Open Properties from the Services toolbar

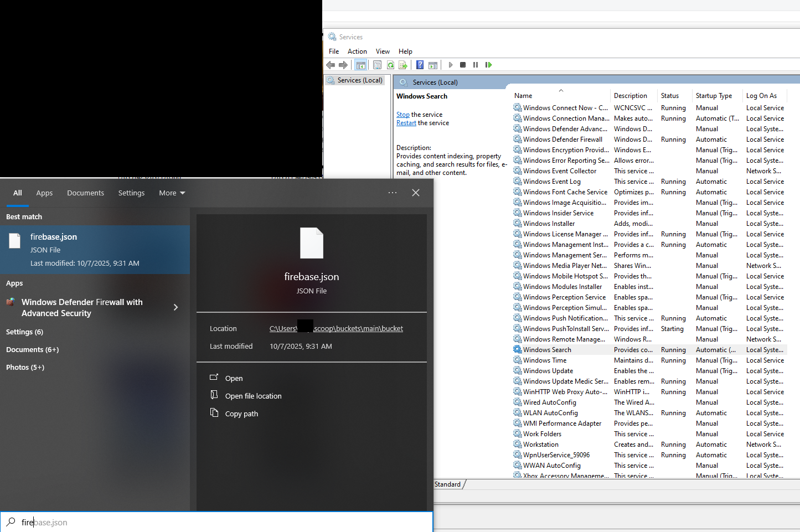coord(377,65)
